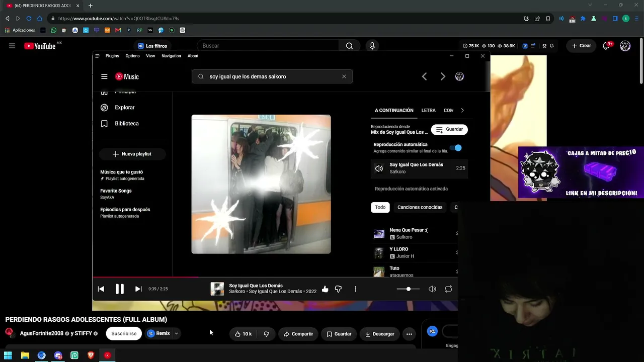Screen dimensions: 644x362
Task: Click YouTube Buscar search field
Action: pyautogui.click(x=268, y=46)
